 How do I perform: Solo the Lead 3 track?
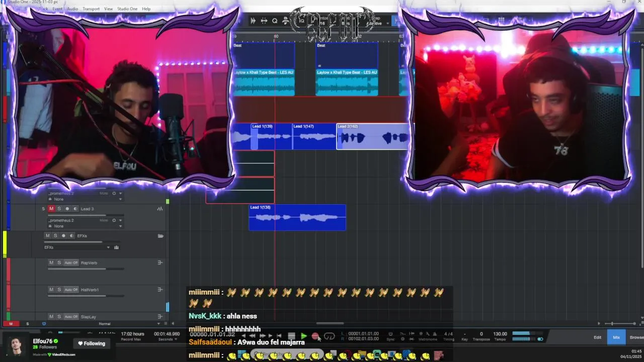click(x=59, y=209)
